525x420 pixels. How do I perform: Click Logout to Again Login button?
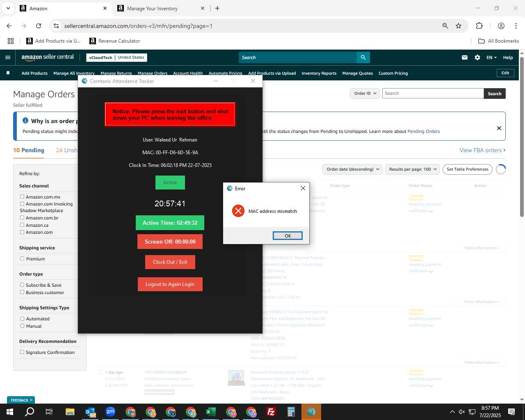pos(170,284)
